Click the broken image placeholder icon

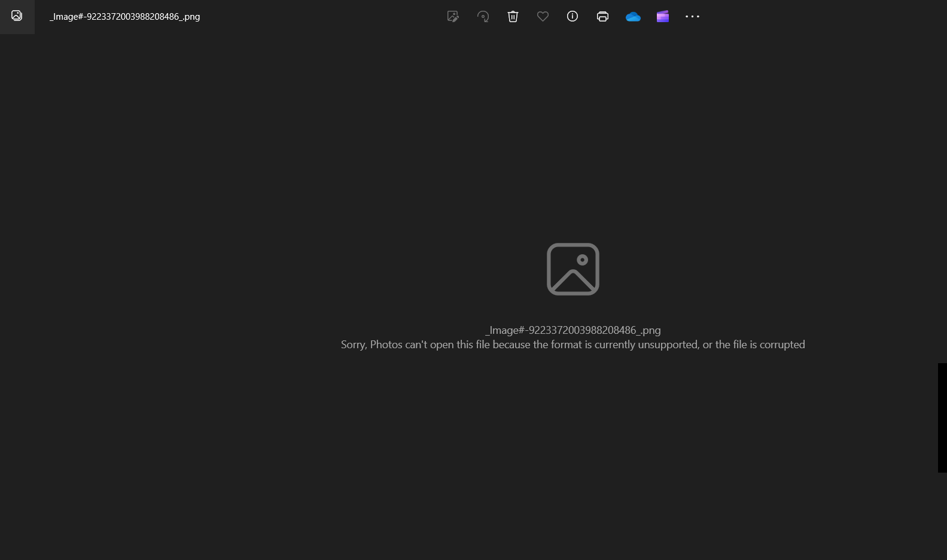573,269
